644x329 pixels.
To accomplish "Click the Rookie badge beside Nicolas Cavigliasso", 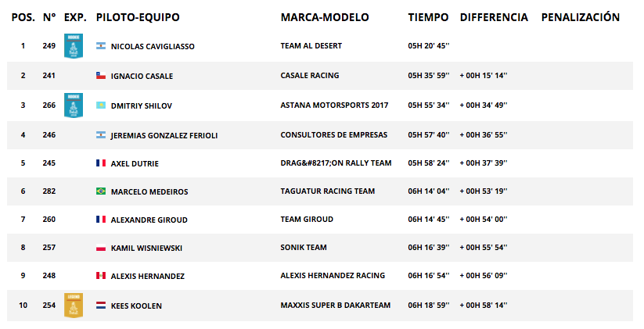I will (74, 46).
